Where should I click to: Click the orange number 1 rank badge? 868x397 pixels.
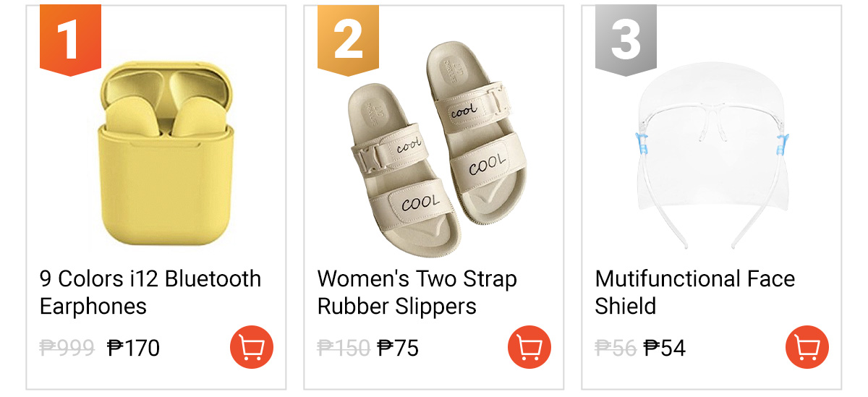pos(70,39)
